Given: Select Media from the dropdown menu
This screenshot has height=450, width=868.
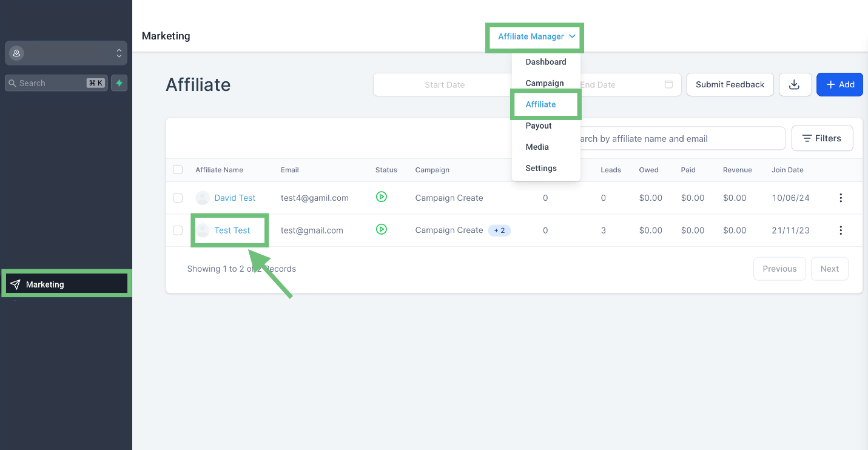Looking at the screenshot, I should pos(537,147).
